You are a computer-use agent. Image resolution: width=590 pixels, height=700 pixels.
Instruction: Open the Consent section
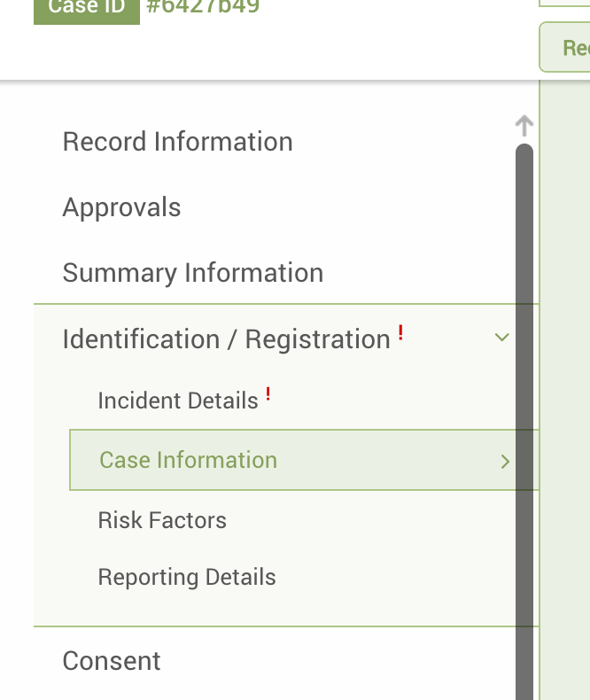click(x=112, y=661)
